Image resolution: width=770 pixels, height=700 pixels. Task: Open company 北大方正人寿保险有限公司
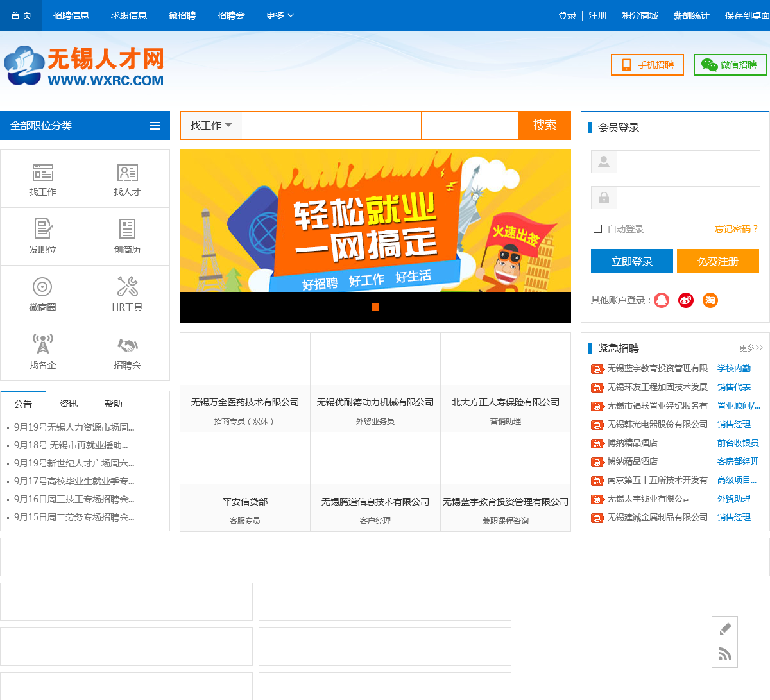[506, 402]
